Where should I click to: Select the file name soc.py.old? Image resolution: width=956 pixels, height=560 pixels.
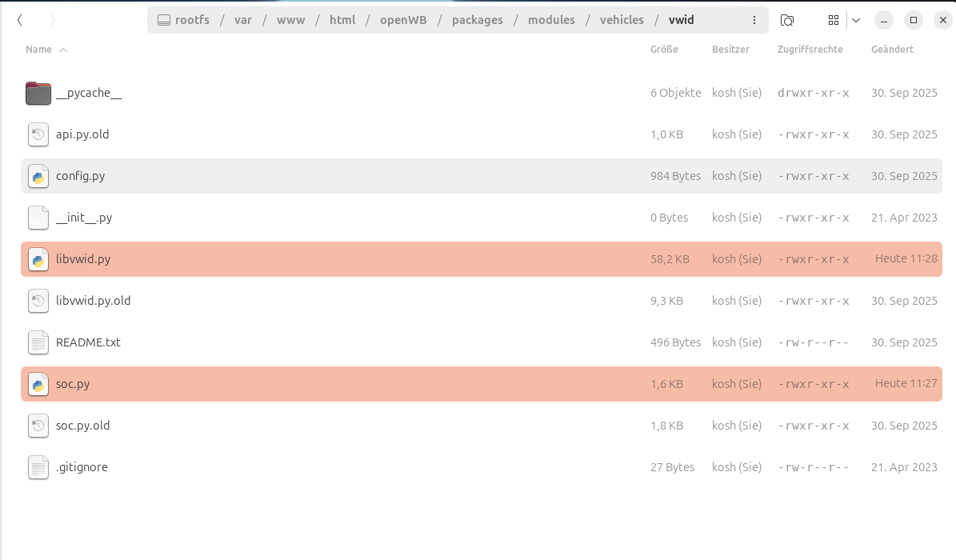tap(83, 426)
